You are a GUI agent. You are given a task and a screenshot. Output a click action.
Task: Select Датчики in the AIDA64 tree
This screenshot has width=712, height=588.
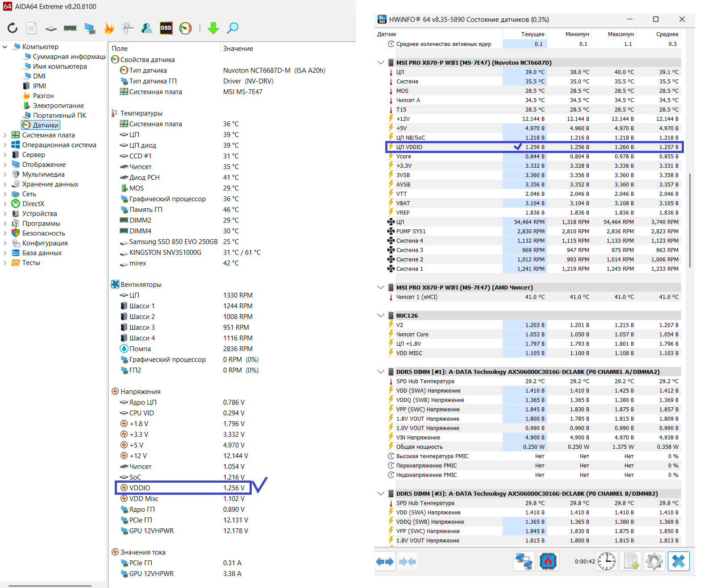pyautogui.click(x=41, y=125)
